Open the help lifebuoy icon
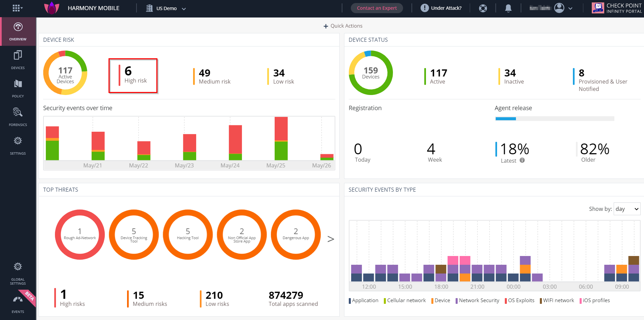This screenshot has height=320, width=644. point(483,8)
